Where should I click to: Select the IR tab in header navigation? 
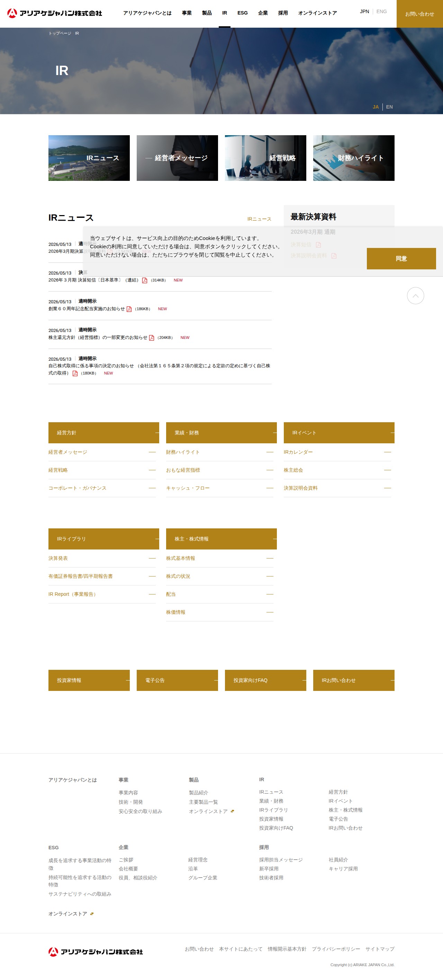(x=225, y=13)
